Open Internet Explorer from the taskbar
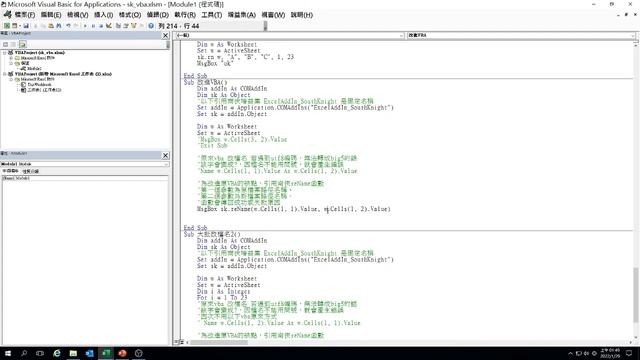 tap(57, 353)
